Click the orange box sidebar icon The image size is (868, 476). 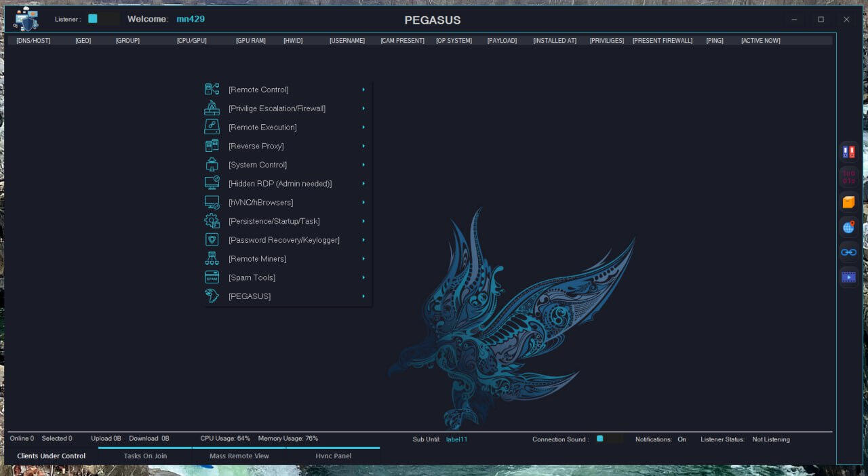[x=848, y=202]
